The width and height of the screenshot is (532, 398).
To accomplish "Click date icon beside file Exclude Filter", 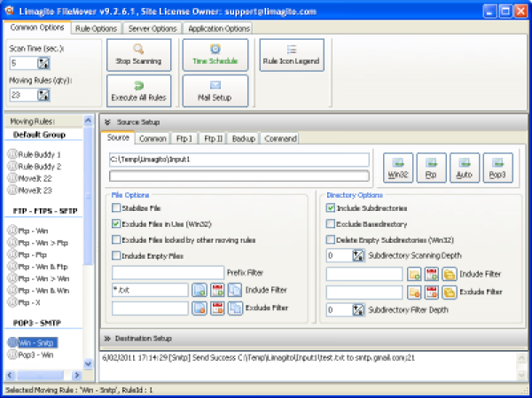I will [x=217, y=308].
